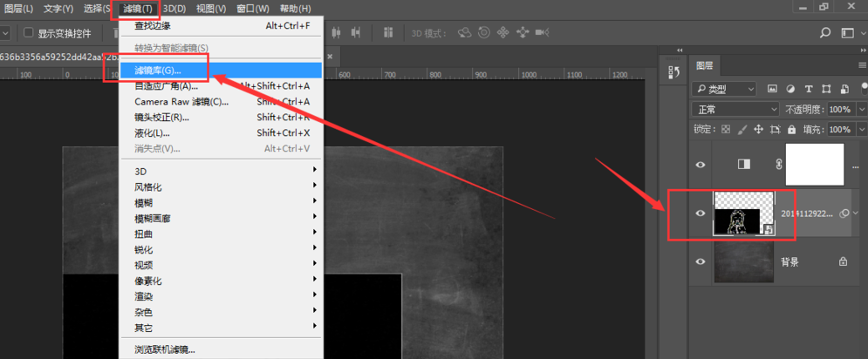This screenshot has height=359, width=868.
Task: Choose 滤镜库(G)... menu entry
Action: (x=222, y=71)
